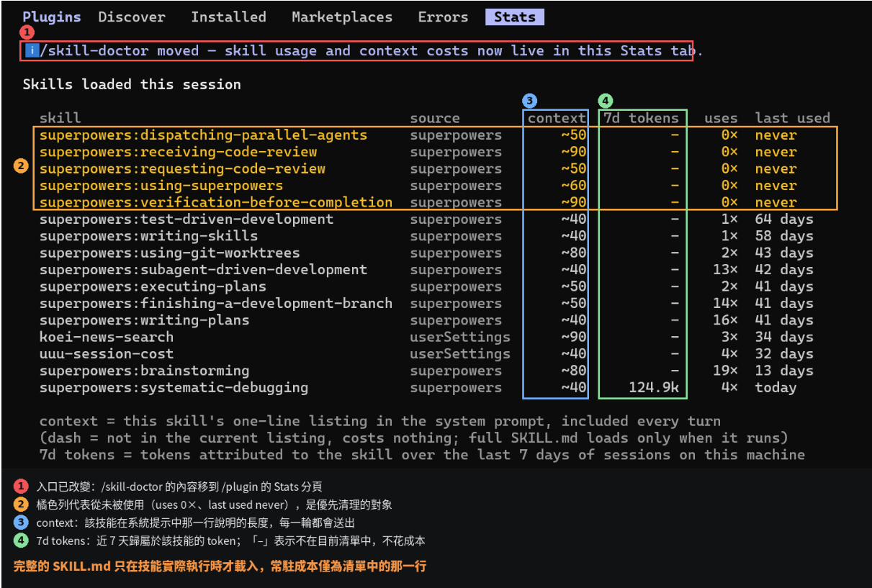Go to the Marketplaces tab
The image size is (872, 588).
pyautogui.click(x=342, y=17)
